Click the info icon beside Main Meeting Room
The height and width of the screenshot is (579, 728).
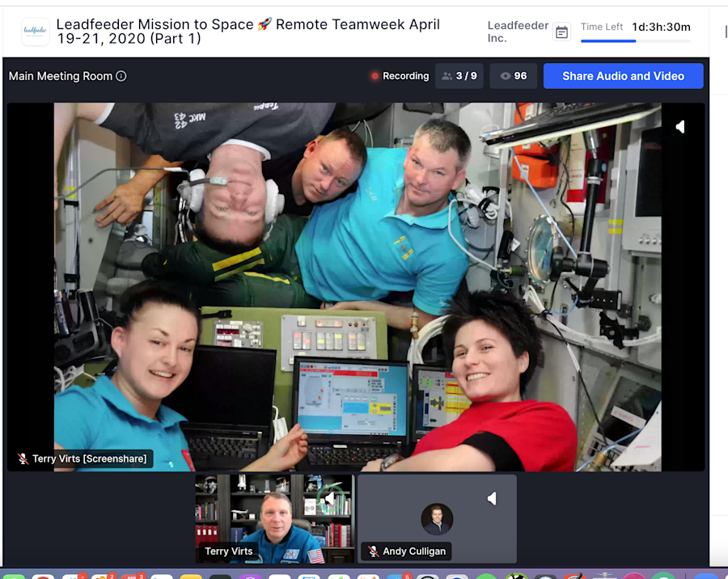(121, 76)
